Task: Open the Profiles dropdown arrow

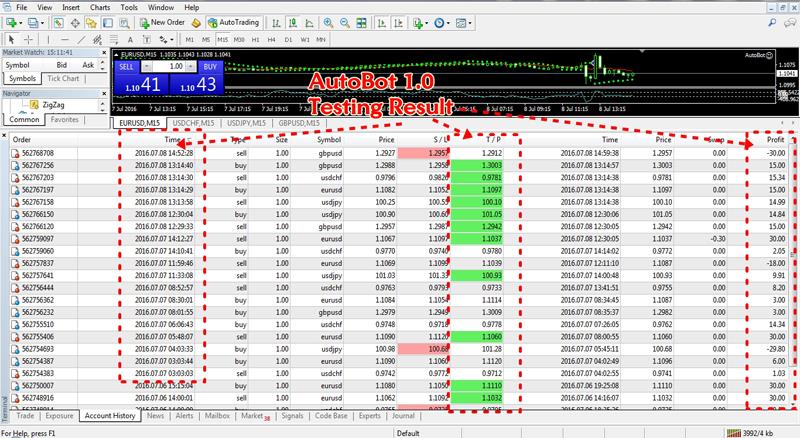Action: [x=42, y=23]
